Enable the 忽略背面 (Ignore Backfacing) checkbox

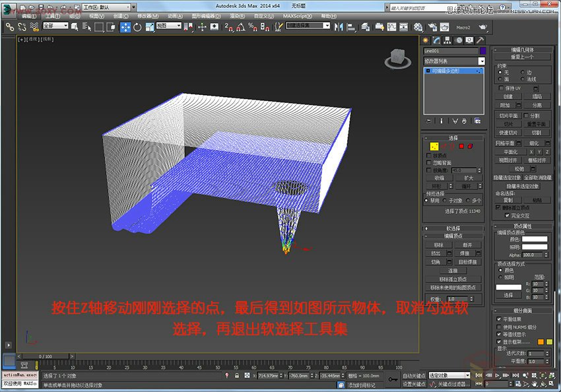[428, 162]
